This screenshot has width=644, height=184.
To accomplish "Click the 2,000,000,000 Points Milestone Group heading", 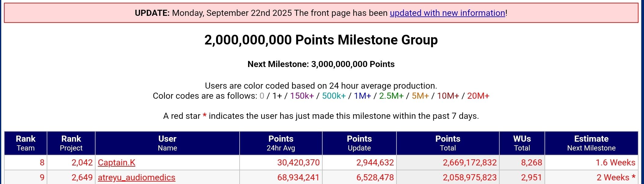I will [321, 40].
